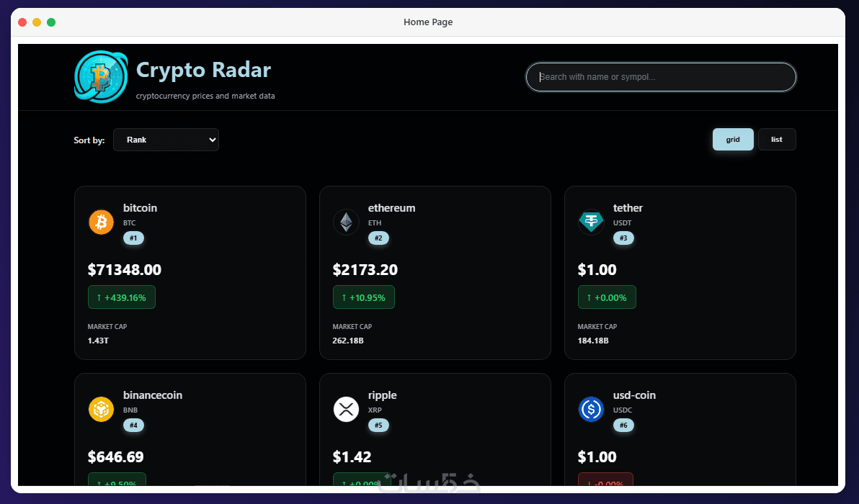Click the XRP symbol label
Image resolution: width=859 pixels, height=504 pixels.
click(375, 410)
